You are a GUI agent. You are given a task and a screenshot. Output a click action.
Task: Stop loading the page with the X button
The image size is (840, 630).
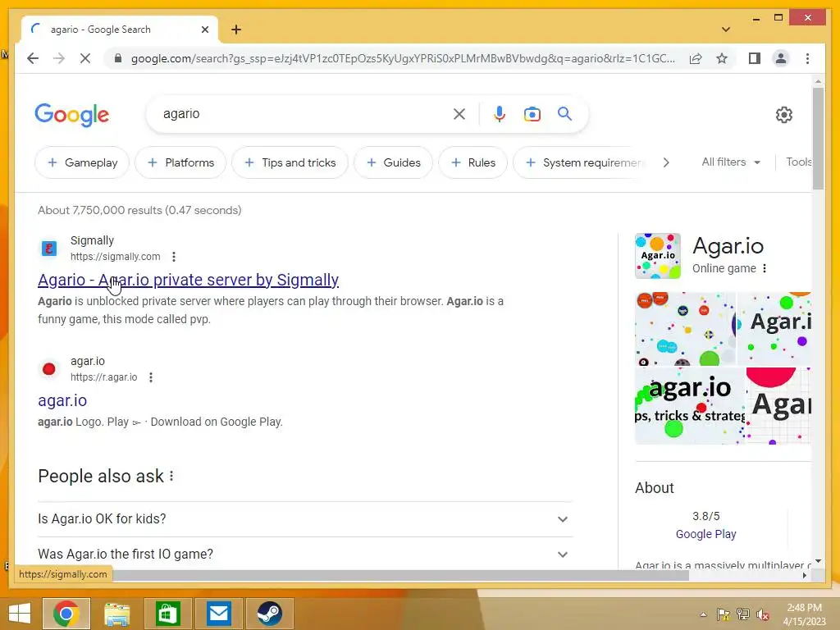(85, 58)
